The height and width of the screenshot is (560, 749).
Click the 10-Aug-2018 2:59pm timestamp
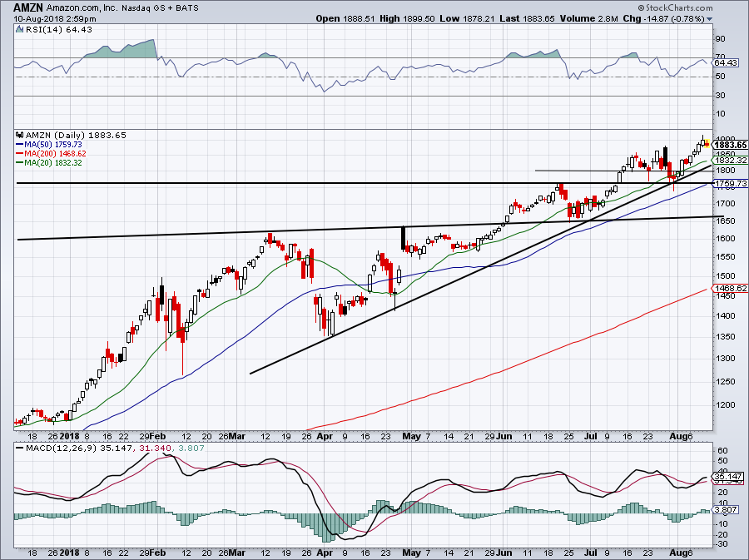pyautogui.click(x=55, y=19)
